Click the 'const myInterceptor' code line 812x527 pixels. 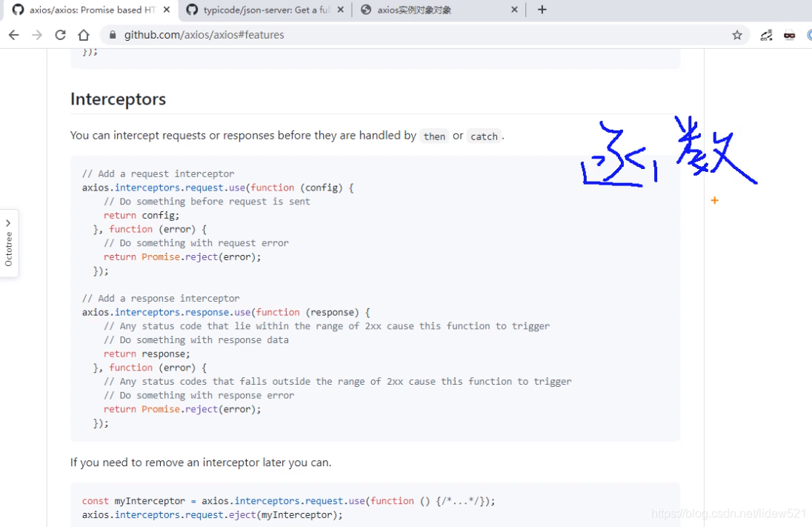tap(288, 501)
